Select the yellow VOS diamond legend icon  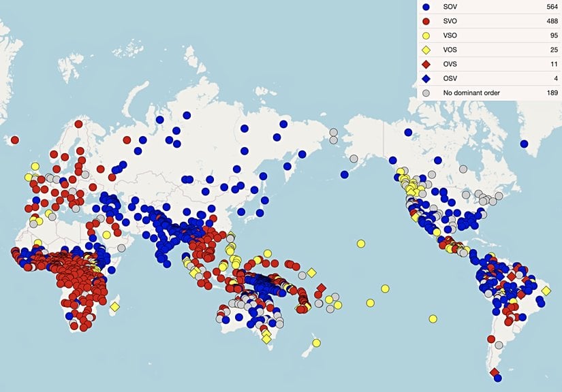point(426,50)
